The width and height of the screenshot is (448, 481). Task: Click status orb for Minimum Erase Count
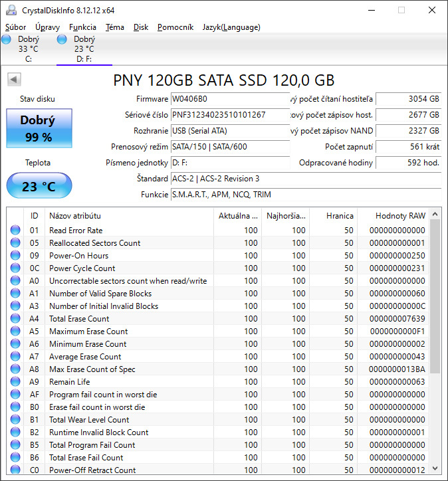click(x=15, y=343)
